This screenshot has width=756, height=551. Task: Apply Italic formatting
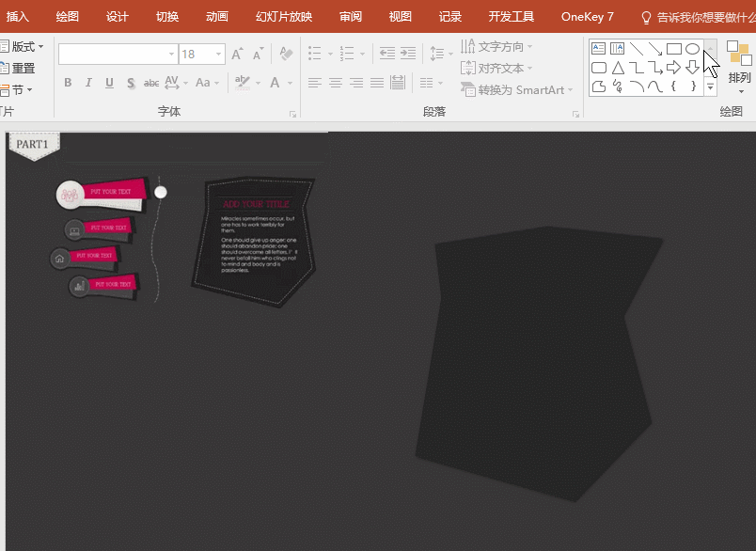pos(87,83)
